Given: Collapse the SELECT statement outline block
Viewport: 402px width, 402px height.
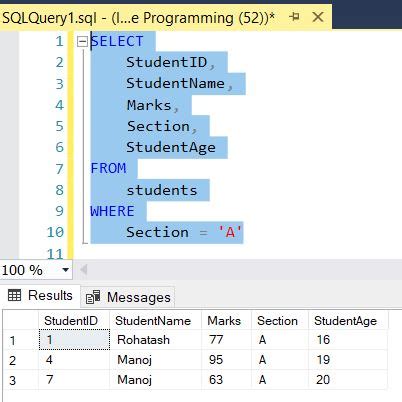Looking at the screenshot, I should pyautogui.click(x=82, y=42).
